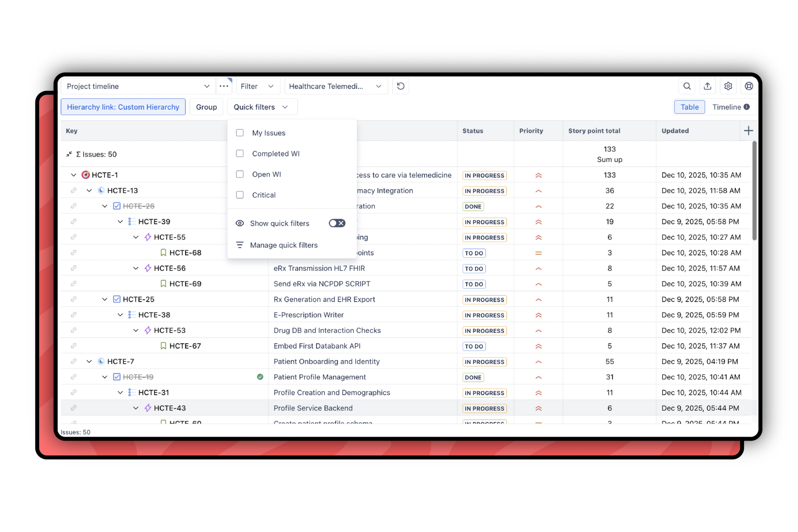Screen dimensions: 798x532
Task: Click the DONE status badge on HCTE-19 row
Action: pyautogui.click(x=473, y=377)
